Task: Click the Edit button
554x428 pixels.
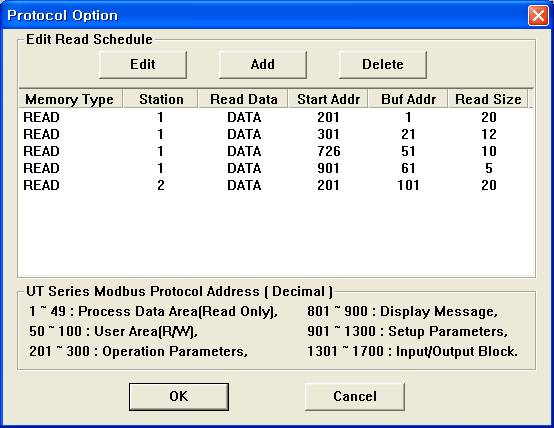Action: pos(143,65)
